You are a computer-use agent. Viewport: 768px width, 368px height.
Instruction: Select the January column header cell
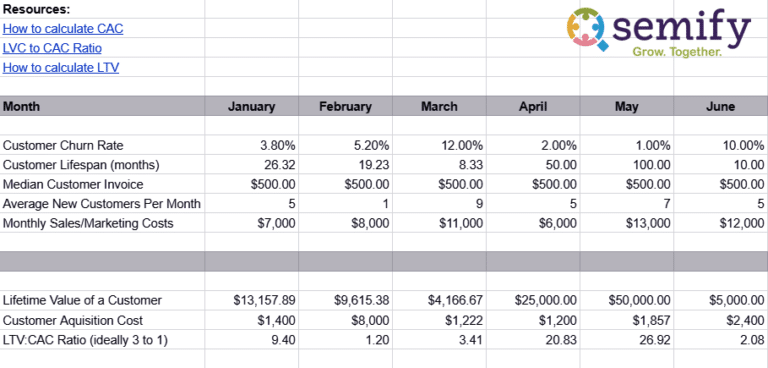[252, 106]
